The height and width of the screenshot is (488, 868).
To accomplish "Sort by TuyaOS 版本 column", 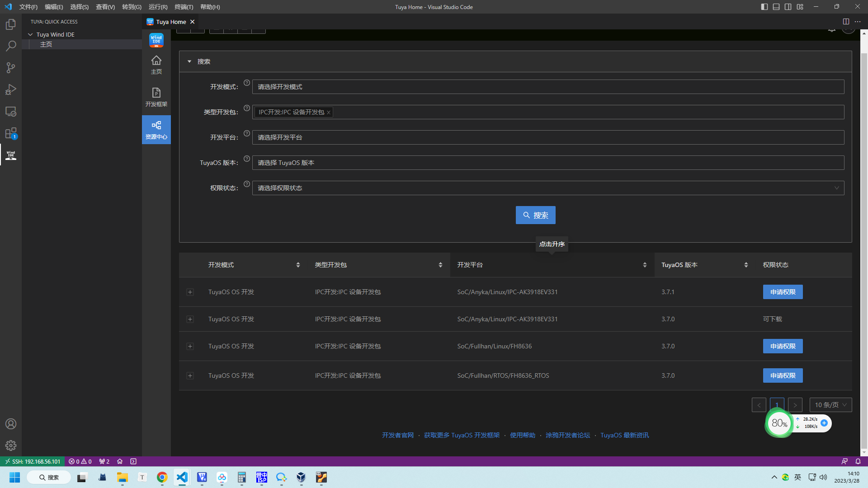I will click(x=746, y=265).
